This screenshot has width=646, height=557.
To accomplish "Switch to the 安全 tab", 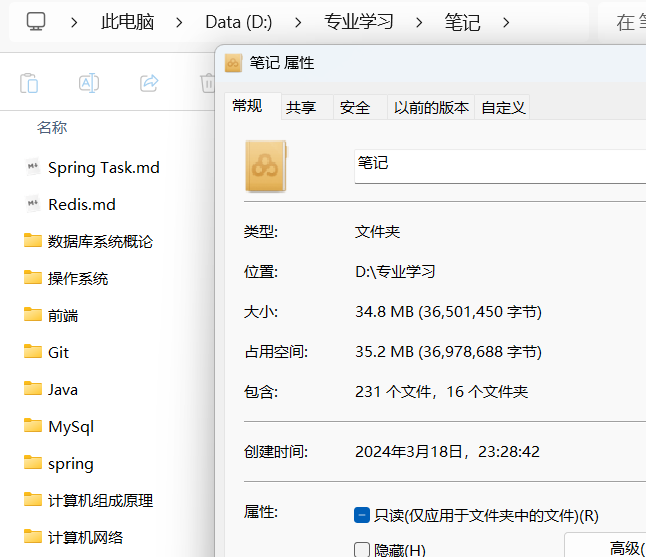I will (360, 108).
